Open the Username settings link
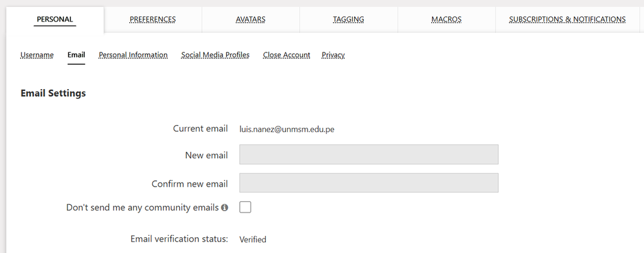Screen dimensions: 644x253 [x=37, y=55]
